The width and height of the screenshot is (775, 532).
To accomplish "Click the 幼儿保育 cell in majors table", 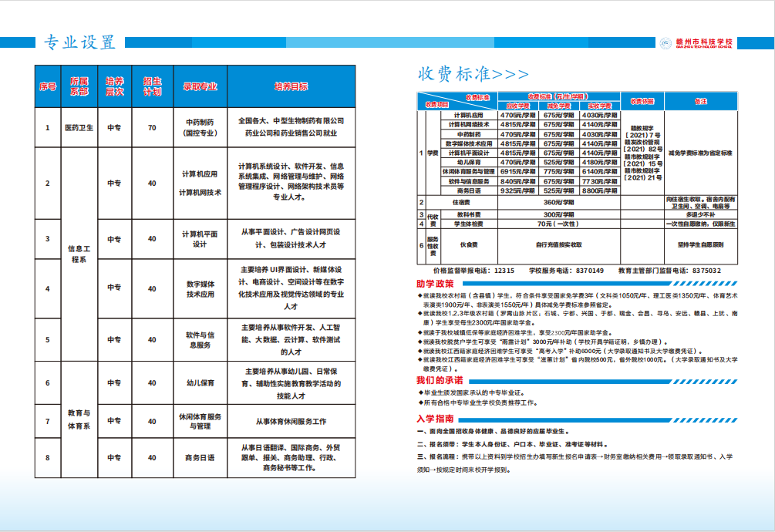I will click(200, 383).
